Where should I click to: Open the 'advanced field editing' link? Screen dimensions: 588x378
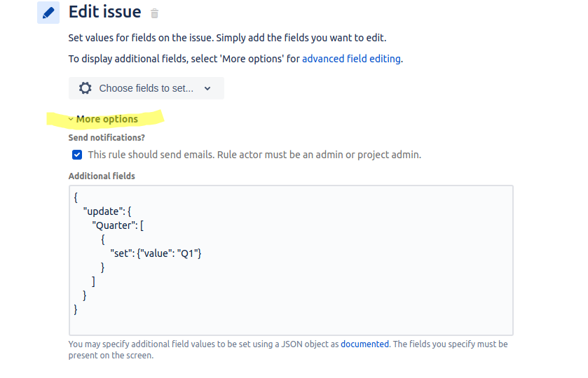pyautogui.click(x=351, y=59)
